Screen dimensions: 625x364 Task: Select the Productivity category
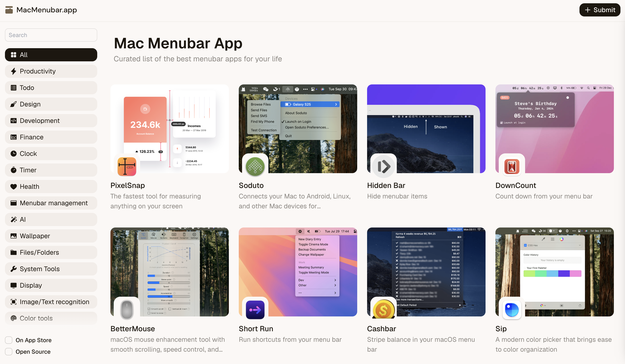[x=51, y=71]
